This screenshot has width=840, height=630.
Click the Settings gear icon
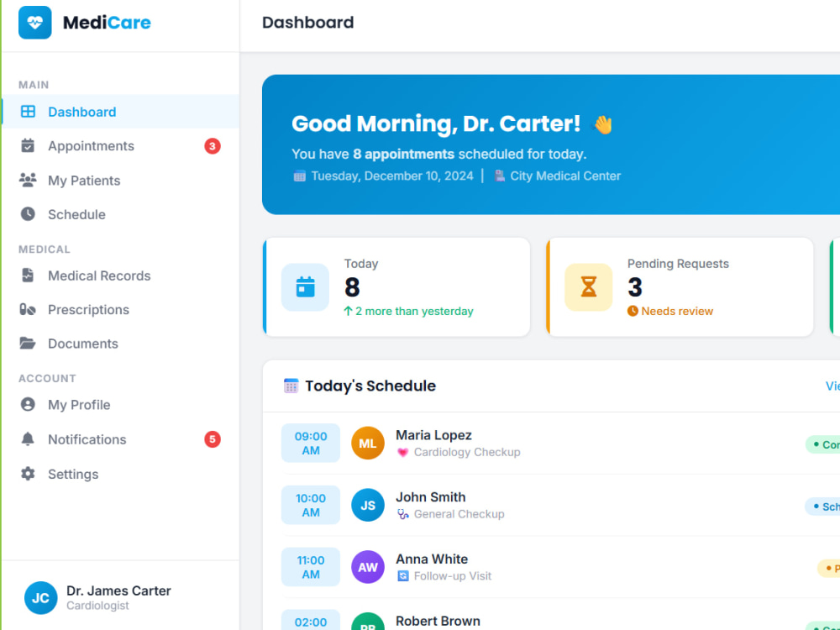tap(28, 474)
